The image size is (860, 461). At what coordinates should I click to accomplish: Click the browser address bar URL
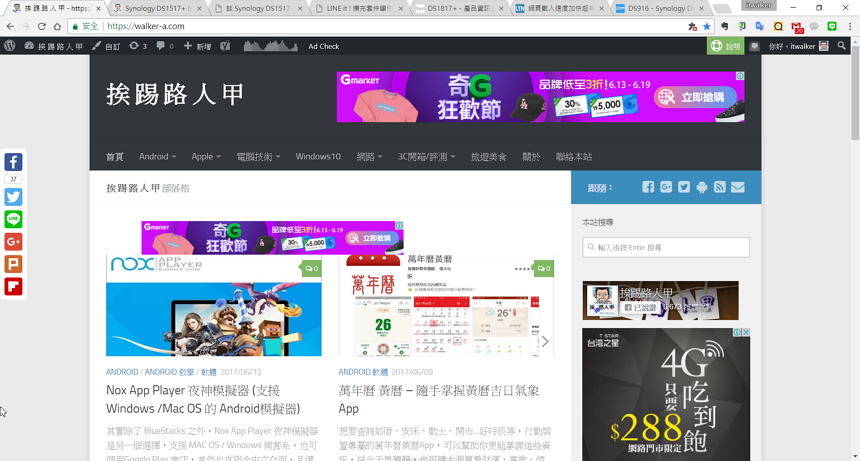coord(146,26)
